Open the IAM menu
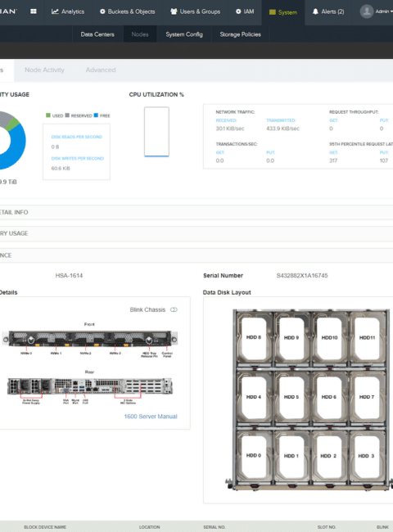Image resolution: width=393 pixels, height=532 pixels. (245, 11)
